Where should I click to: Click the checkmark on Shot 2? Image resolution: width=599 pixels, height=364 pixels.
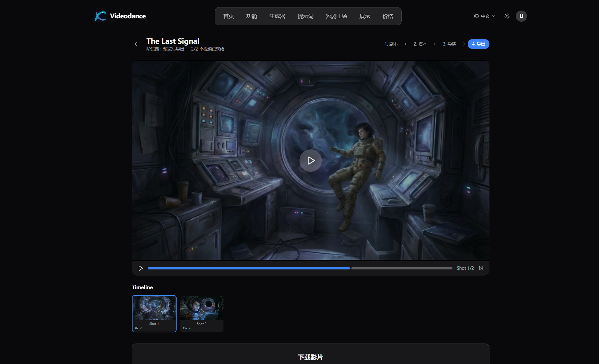(191, 328)
